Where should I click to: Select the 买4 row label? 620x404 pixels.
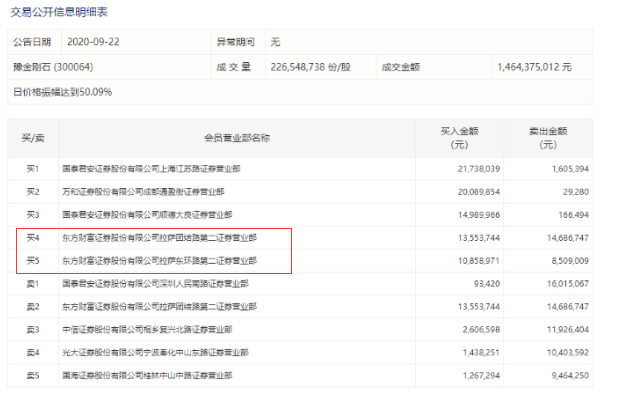click(x=33, y=238)
